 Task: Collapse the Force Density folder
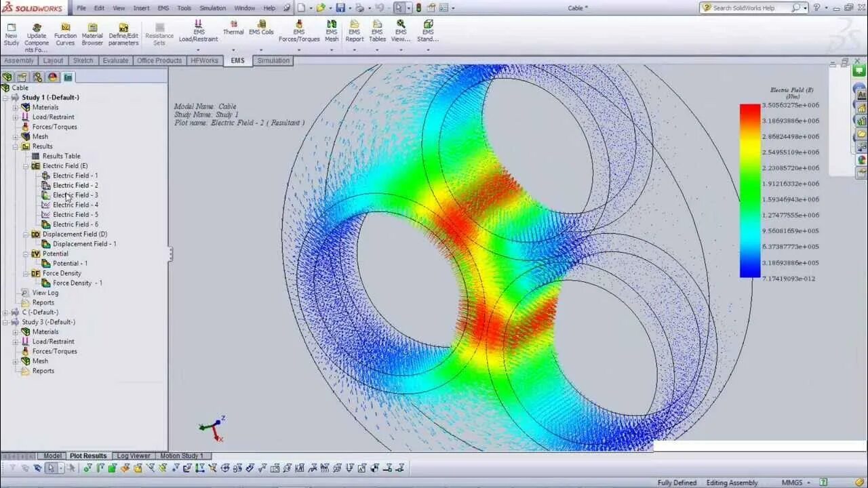coord(26,273)
